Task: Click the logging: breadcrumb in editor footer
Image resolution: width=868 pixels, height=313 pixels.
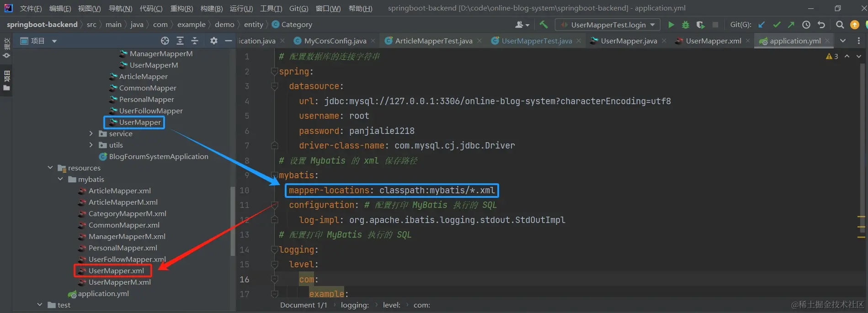Action: (x=355, y=305)
